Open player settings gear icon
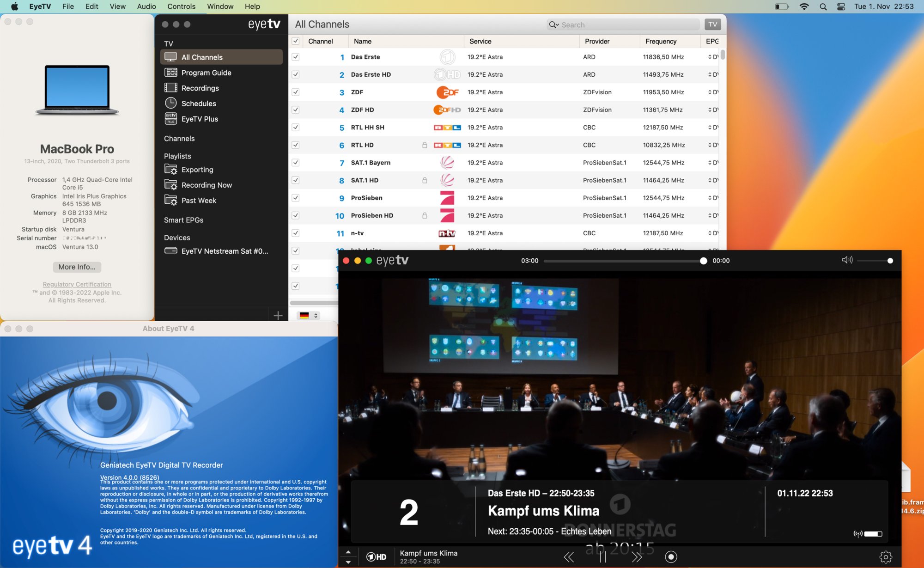Screen dimensions: 924x568 tap(885, 557)
